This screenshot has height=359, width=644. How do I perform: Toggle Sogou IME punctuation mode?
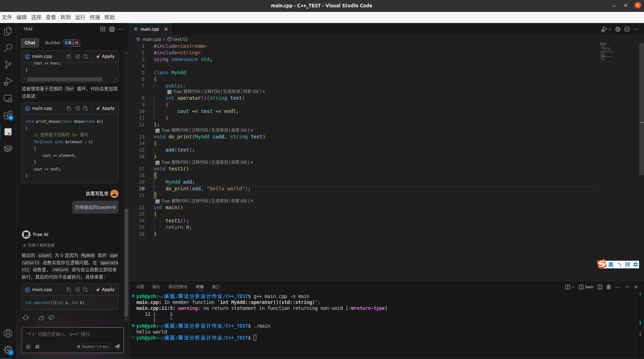(620, 265)
